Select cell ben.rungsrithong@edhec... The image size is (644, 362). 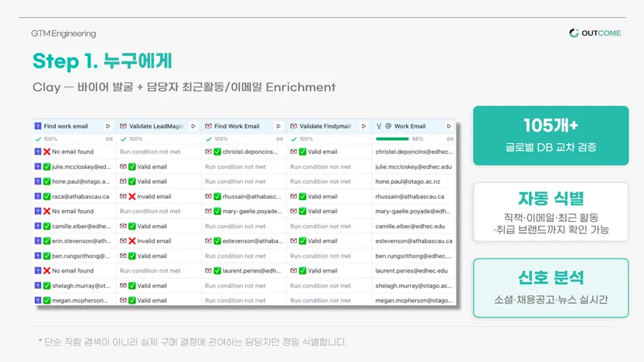414,256
